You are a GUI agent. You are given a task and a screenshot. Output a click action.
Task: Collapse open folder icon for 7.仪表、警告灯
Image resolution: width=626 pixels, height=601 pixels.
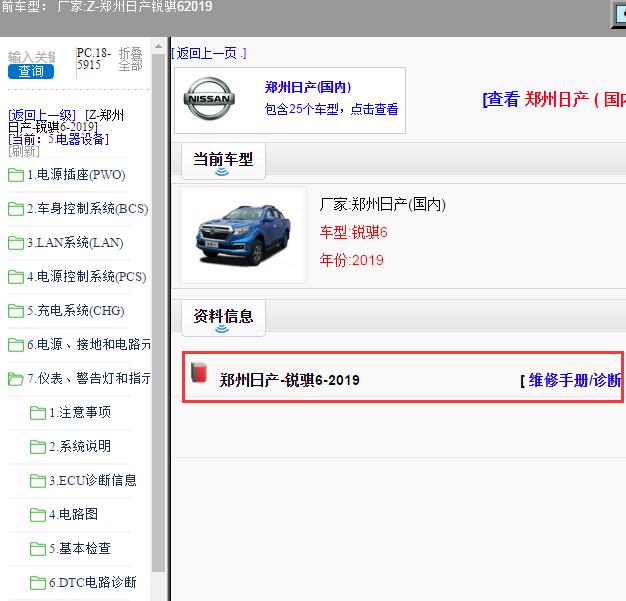pyautogui.click(x=16, y=379)
